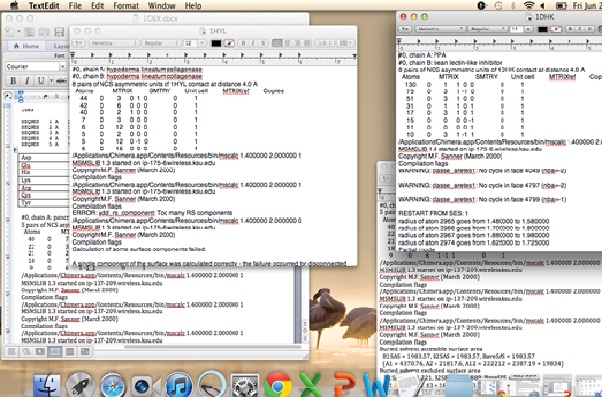Click the Underline button in Word's ribbon
Image resolution: width=611 pixels, height=397 pixels.
pos(41,81)
